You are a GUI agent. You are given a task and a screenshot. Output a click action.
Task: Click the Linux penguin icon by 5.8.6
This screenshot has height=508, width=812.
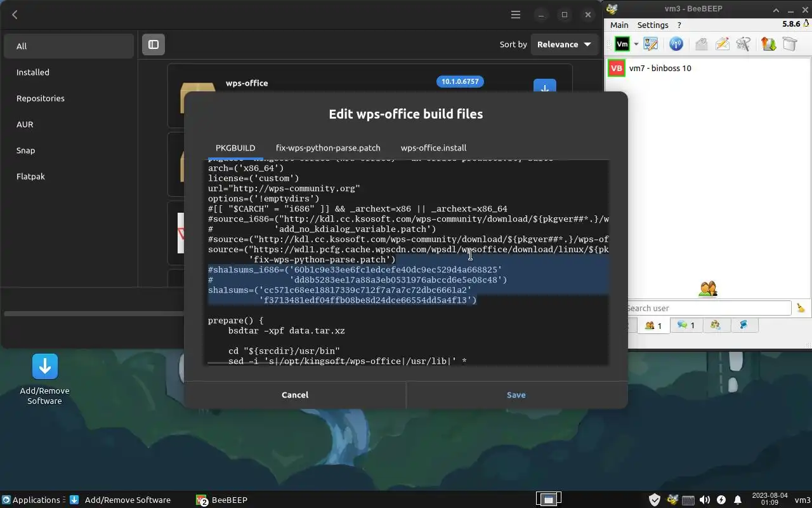(806, 24)
